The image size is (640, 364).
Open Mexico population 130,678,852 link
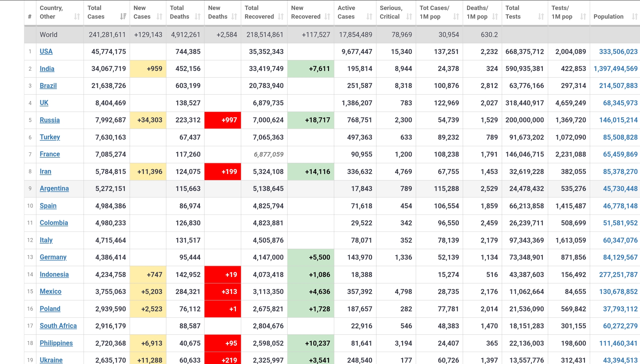618,292
